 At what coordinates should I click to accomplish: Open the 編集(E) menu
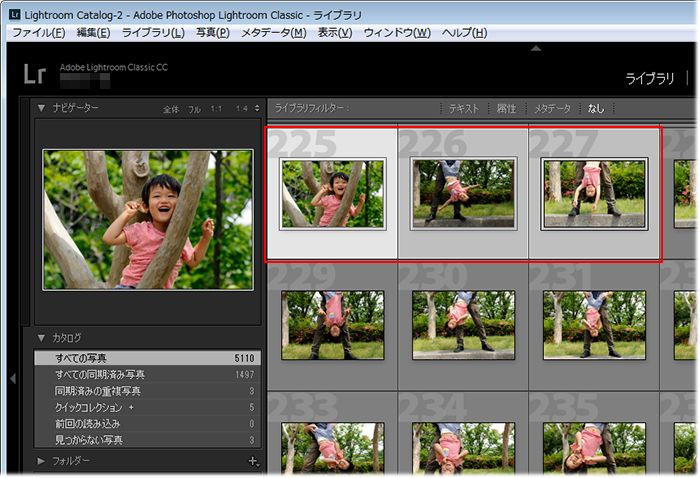[x=93, y=33]
